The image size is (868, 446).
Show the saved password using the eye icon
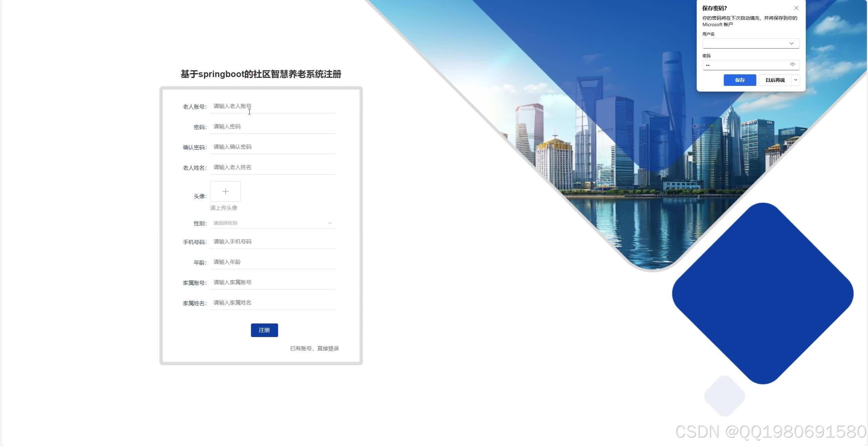792,64
